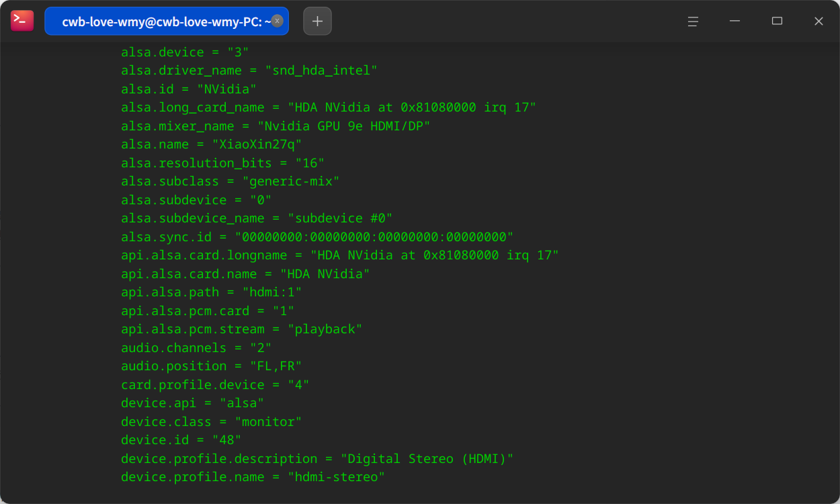Click the line alsa.device = "3"
Image resolution: width=840 pixels, height=504 pixels.
coord(185,52)
